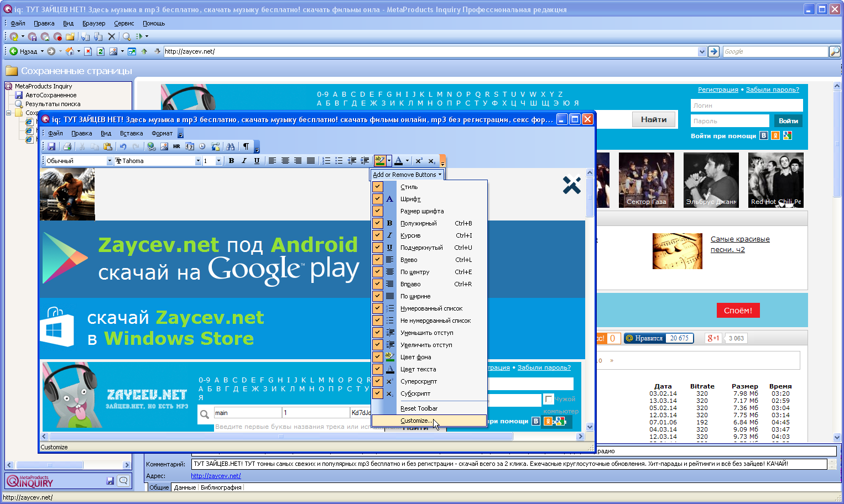Viewport: 844px width, 504px height.
Task: Click the Print icon in editor toolbar
Action: [67, 146]
